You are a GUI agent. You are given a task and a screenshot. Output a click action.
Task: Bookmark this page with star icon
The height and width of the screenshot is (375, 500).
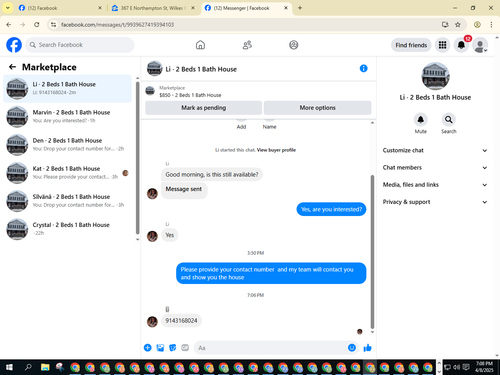pyautogui.click(x=458, y=24)
